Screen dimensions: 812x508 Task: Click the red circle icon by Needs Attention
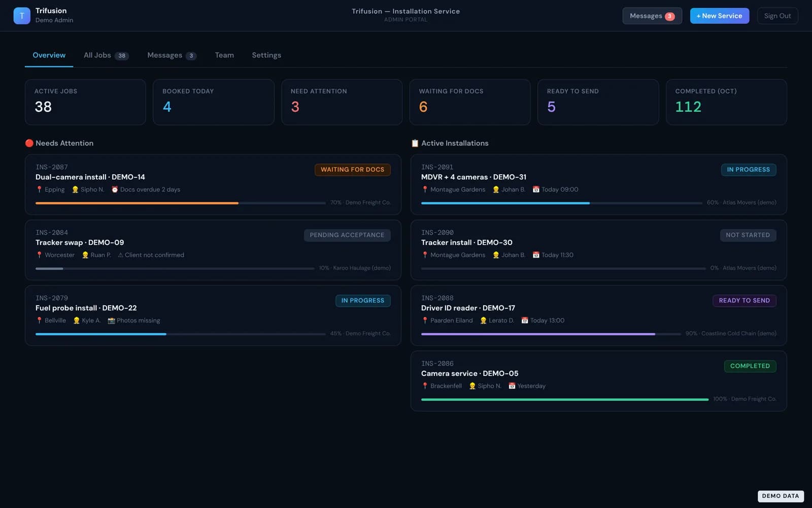point(29,143)
